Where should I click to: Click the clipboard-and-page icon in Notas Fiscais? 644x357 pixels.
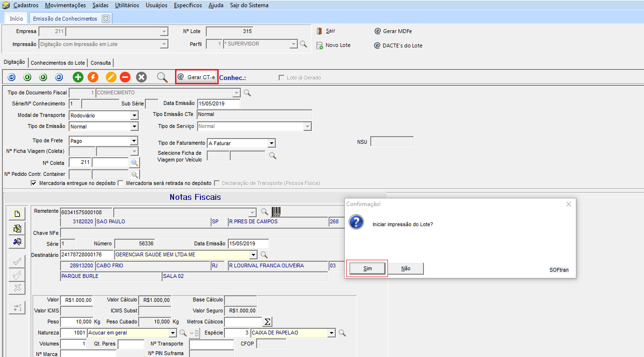[17, 228]
